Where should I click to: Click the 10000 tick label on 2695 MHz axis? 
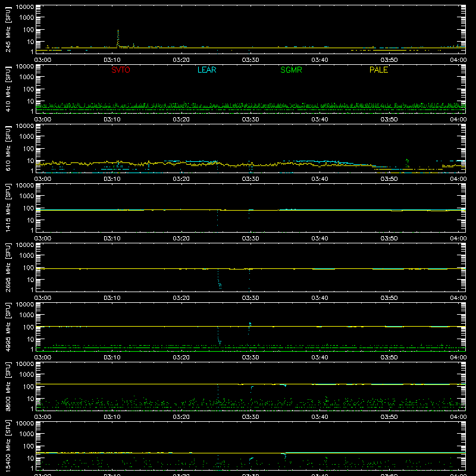(24, 245)
